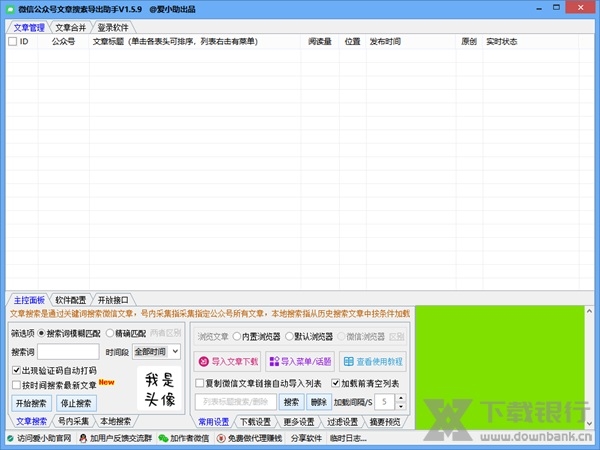Screen dimensions: 600x450
Task: Click the app logo icon in title bar
Action: [10, 9]
